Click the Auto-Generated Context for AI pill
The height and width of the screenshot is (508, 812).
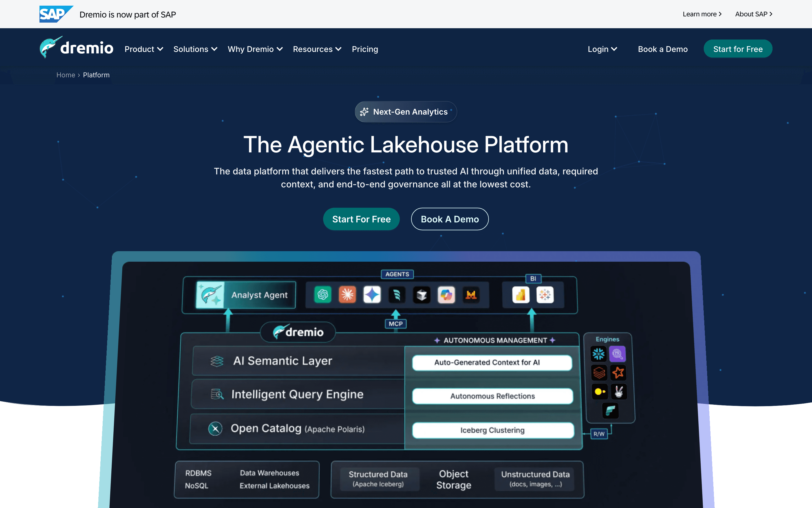tap(492, 363)
